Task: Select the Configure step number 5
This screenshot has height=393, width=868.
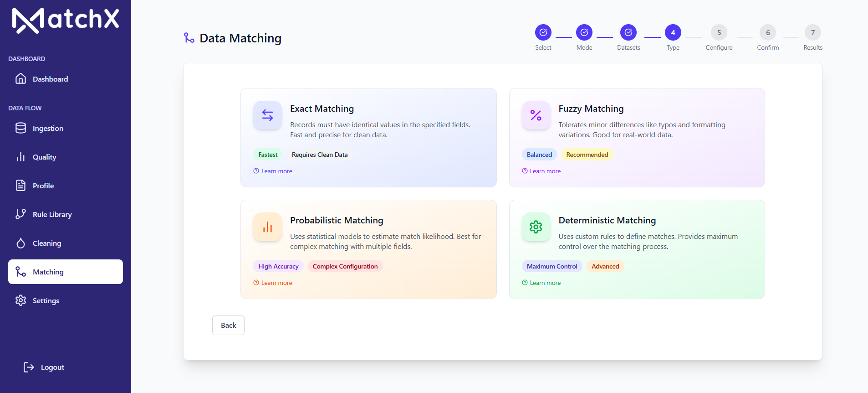Action: coord(719,32)
